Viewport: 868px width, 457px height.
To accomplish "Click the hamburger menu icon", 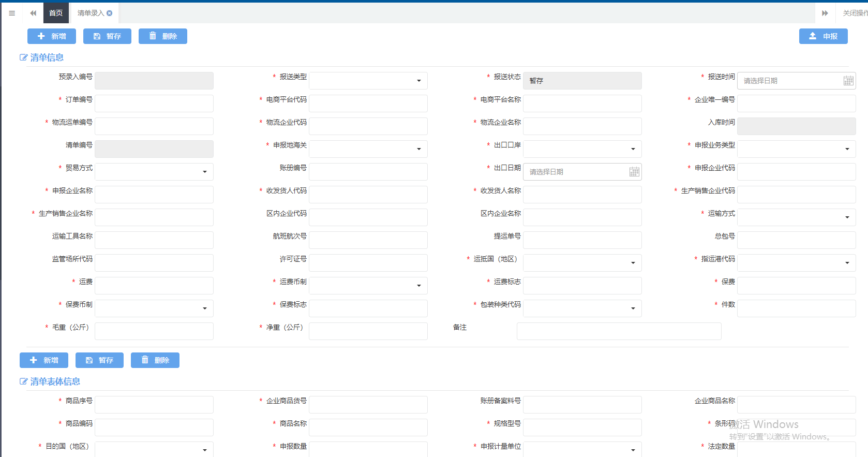I will click(x=12, y=13).
